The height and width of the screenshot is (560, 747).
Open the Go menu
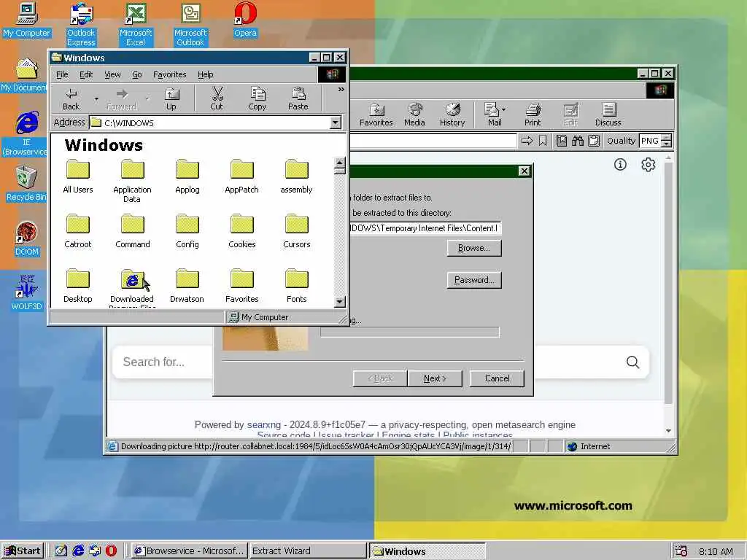pyautogui.click(x=136, y=75)
